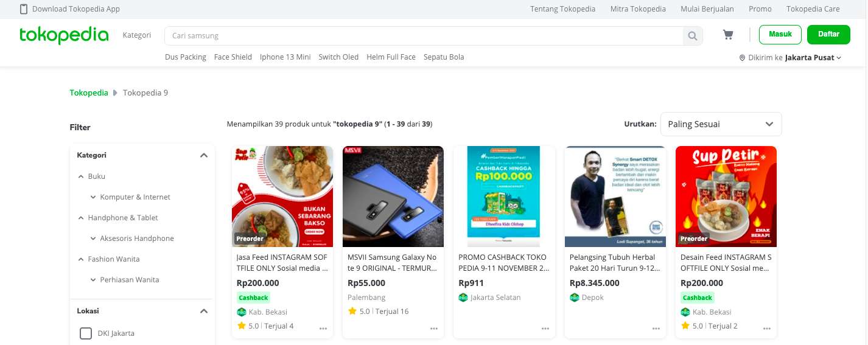Viewport: 868px width, 345px height.
Task: Open three-dot menu on MSVII Samsung Galaxy card
Action: [x=434, y=329]
